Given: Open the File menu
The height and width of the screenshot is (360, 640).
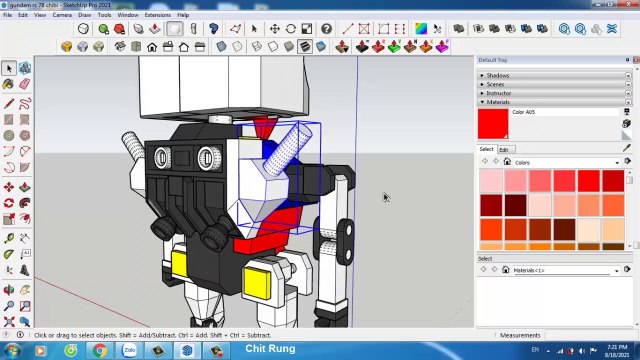Looking at the screenshot, I should (x=7, y=15).
